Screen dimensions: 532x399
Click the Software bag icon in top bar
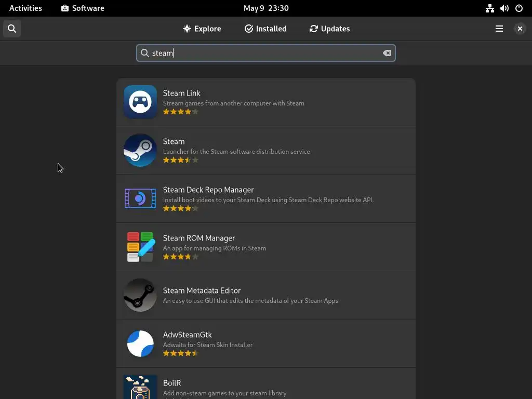click(65, 8)
